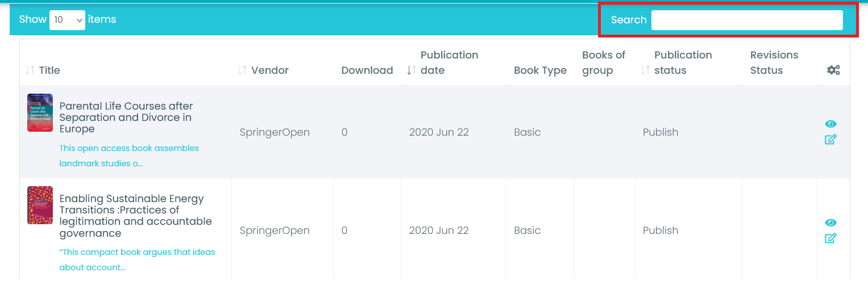
Task: Click the Download column header
Action: click(x=367, y=70)
